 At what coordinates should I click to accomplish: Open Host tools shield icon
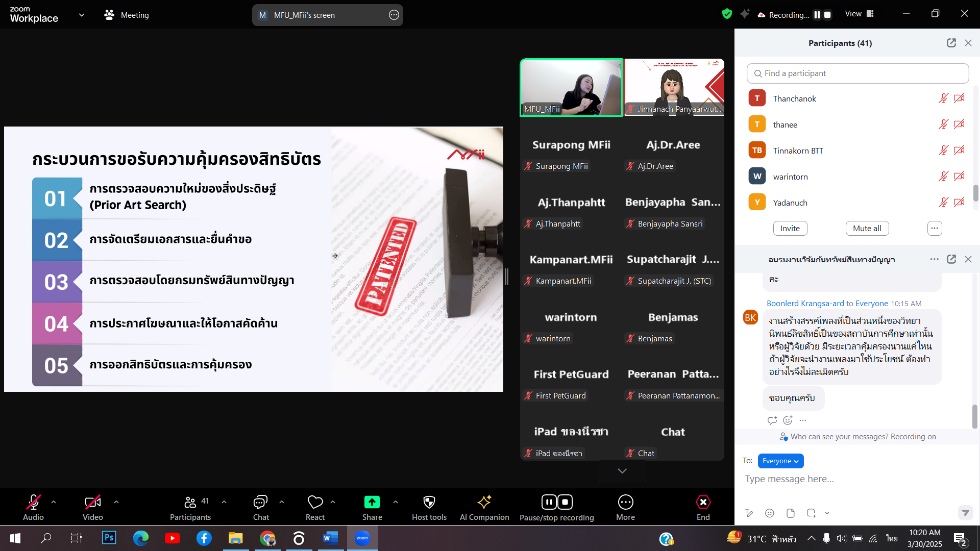[429, 503]
